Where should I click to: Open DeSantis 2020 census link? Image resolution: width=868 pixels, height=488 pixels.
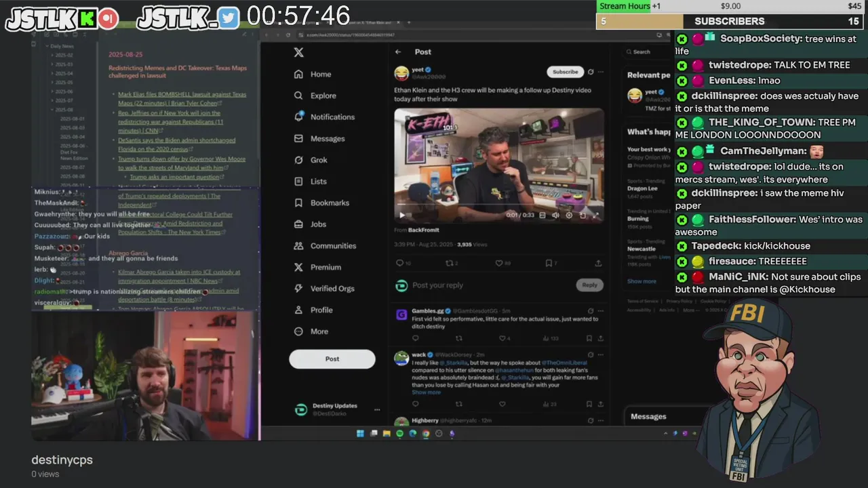pos(176,144)
